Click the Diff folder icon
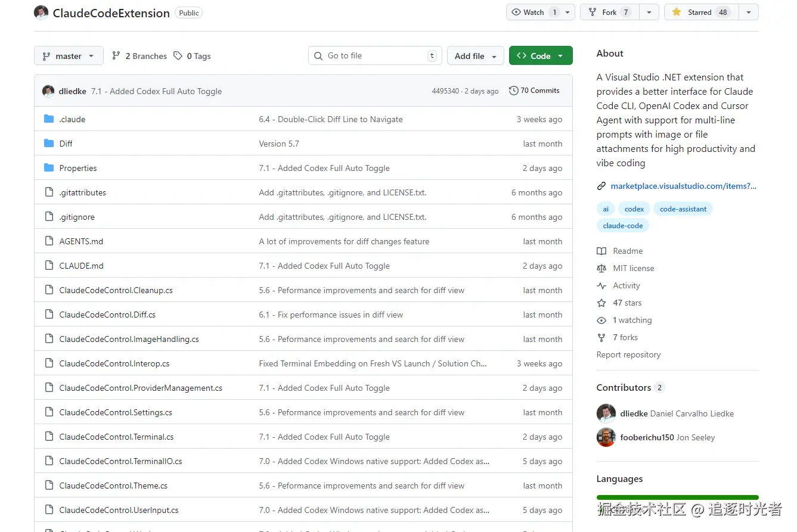797x532 pixels. click(x=49, y=144)
